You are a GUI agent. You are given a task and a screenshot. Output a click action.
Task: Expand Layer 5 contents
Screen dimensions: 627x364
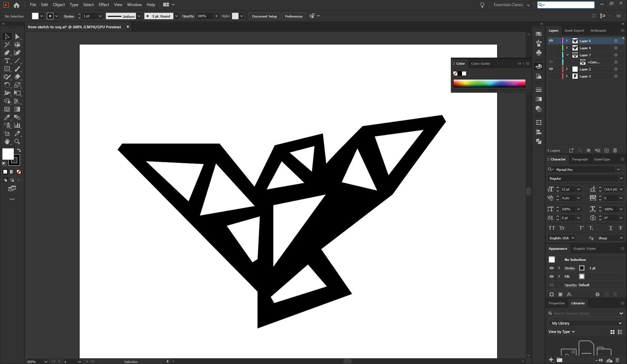tap(567, 41)
